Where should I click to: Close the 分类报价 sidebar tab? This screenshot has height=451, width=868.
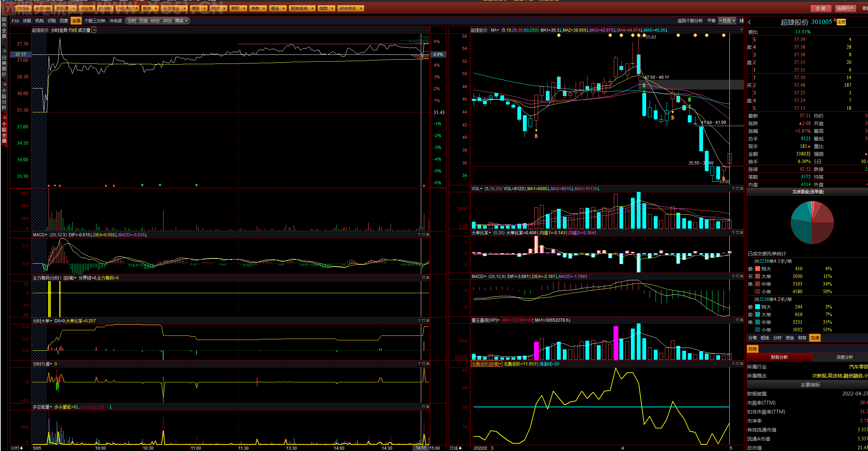[5, 51]
